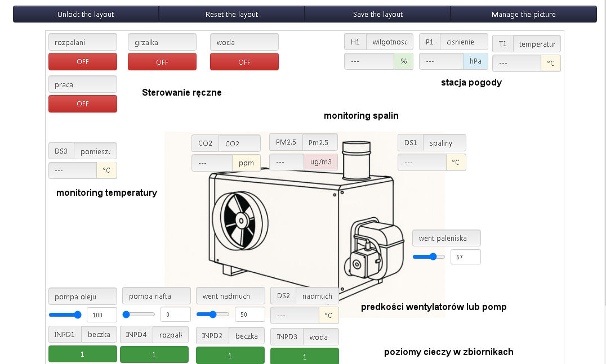Toggle the woda OFF switch
Image resolution: width=606 pixels, height=364 pixels.
click(x=244, y=62)
